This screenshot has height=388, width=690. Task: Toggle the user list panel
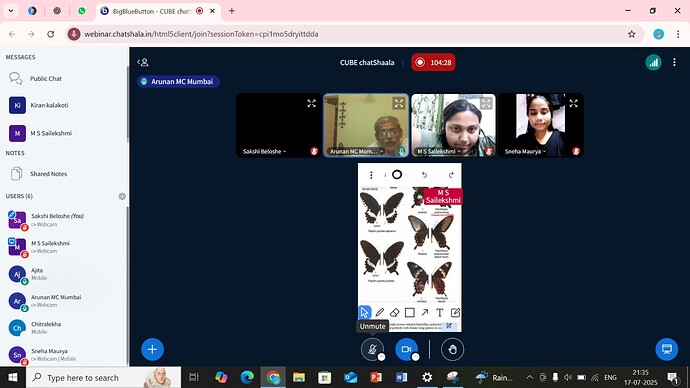pyautogui.click(x=143, y=62)
